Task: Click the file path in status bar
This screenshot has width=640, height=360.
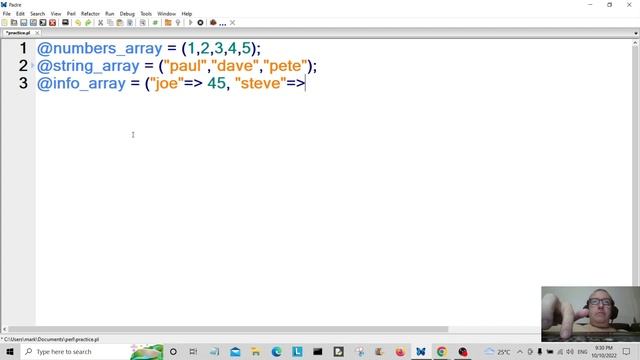Action: 50,339
